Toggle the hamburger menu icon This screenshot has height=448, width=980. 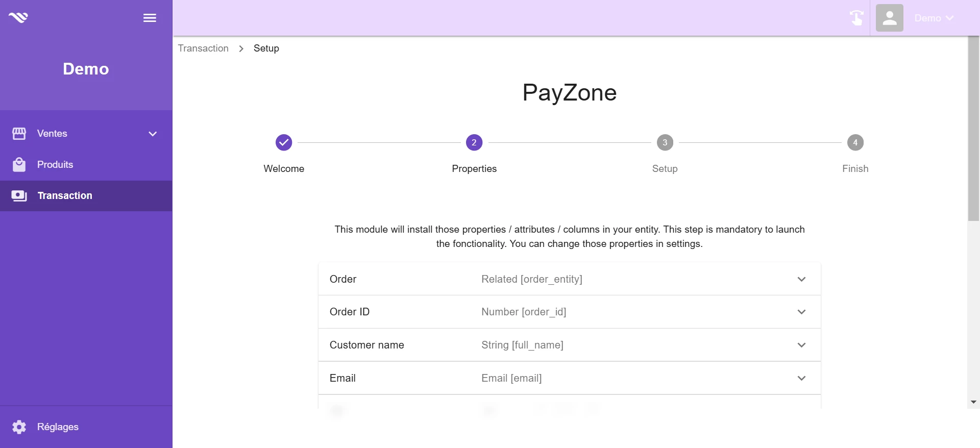coord(150,18)
